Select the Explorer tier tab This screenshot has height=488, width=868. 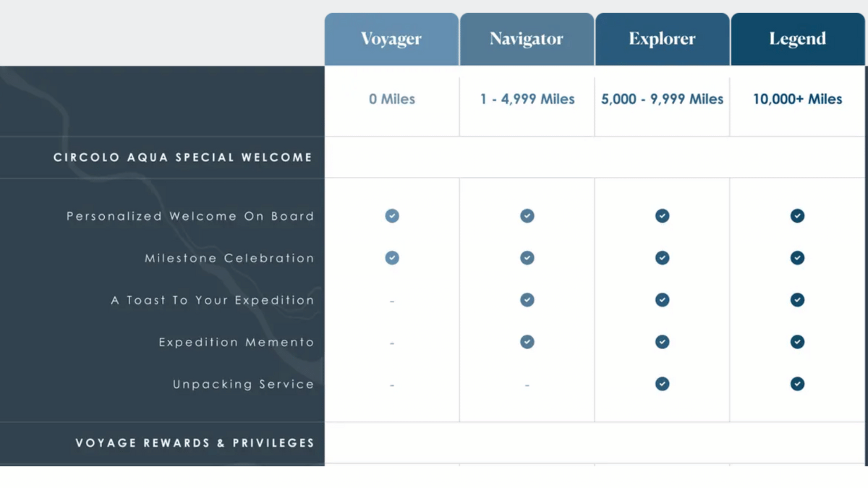[662, 39]
